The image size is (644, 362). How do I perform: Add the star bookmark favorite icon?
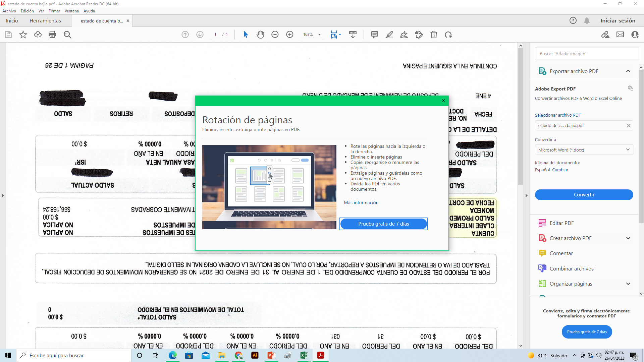click(23, 35)
